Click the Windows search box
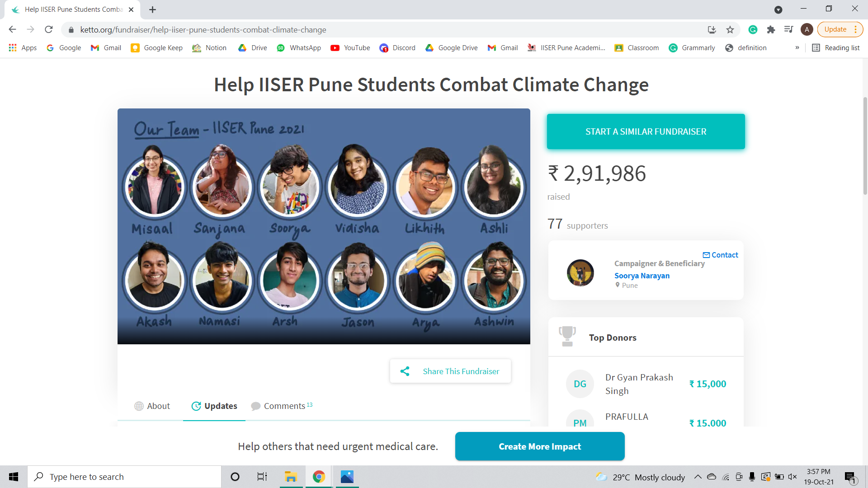868x488 pixels. click(x=124, y=477)
